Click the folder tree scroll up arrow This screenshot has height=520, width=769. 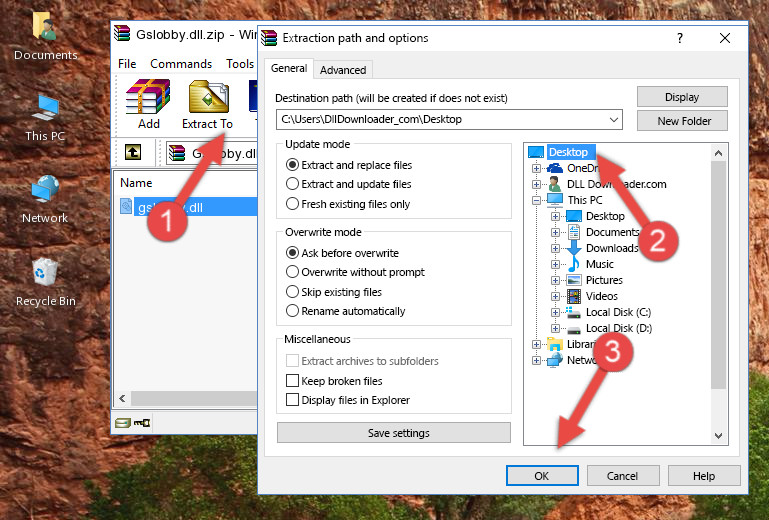718,153
